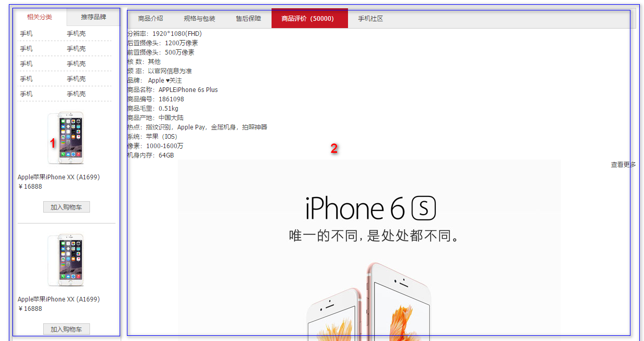Add the first sidebar product via 加入购物车

(66, 207)
